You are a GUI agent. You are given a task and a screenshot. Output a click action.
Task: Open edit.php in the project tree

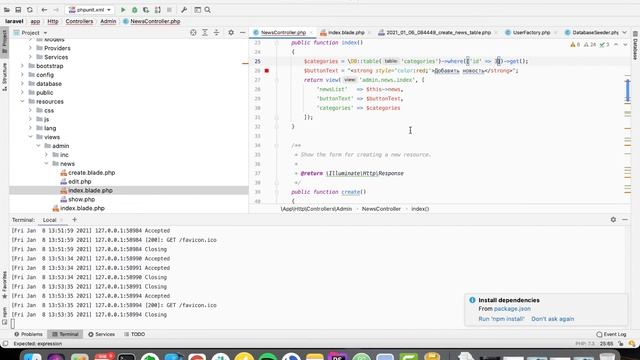[x=80, y=182]
